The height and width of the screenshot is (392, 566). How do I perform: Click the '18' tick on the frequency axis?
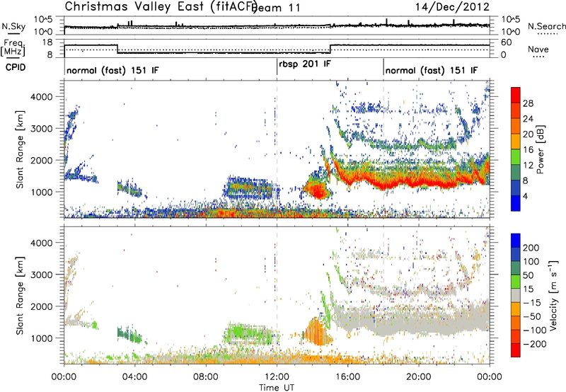[47, 42]
